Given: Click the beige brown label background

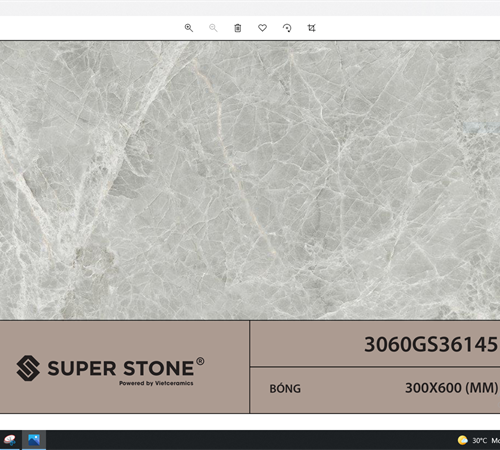Looking at the screenshot, I should 125,367.
